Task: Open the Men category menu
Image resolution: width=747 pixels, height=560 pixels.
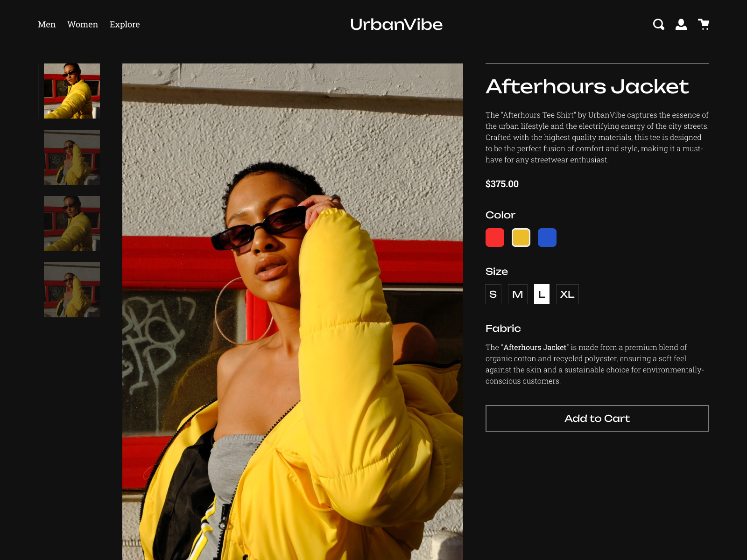Action: [47, 24]
